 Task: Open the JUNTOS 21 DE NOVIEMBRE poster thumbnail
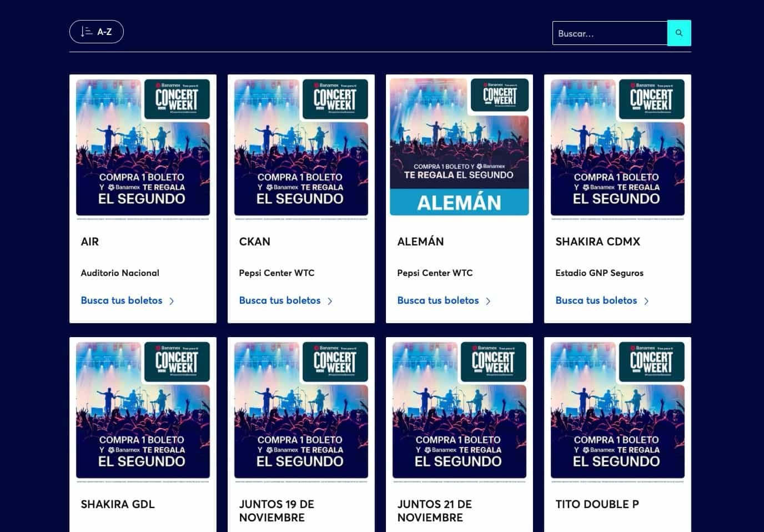(x=459, y=411)
